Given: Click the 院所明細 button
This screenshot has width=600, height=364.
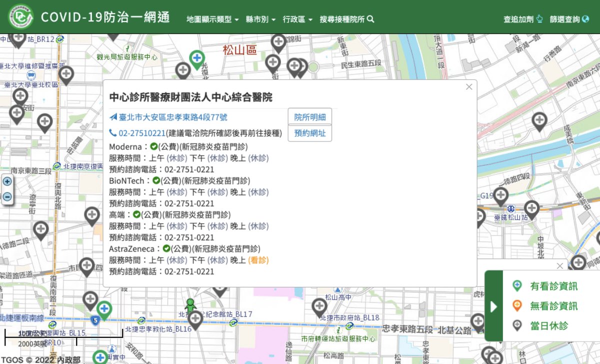Looking at the screenshot, I should (309, 117).
